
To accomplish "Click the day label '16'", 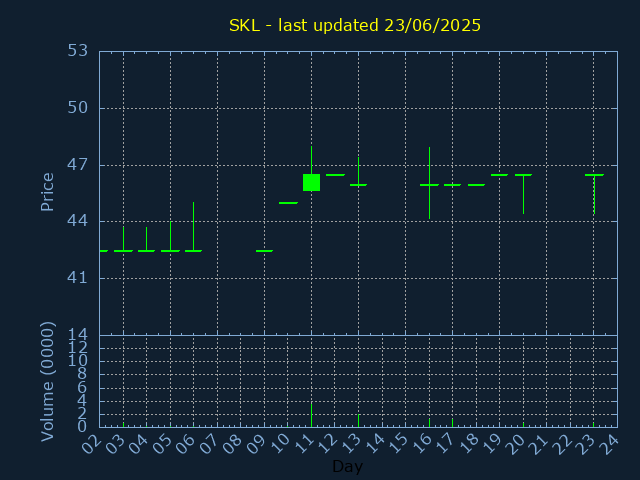I will (422, 444).
